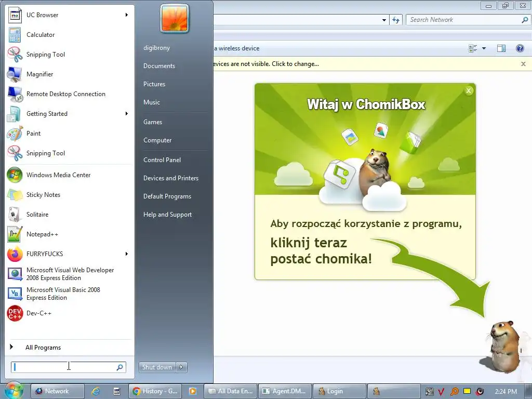This screenshot has height=399, width=532.
Task: Open the media player taskbar icon
Action: pos(193,391)
